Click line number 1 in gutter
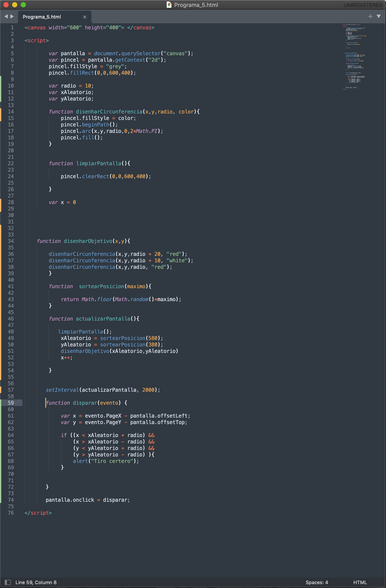Screen dimensions: 386x588 [x=12, y=27]
